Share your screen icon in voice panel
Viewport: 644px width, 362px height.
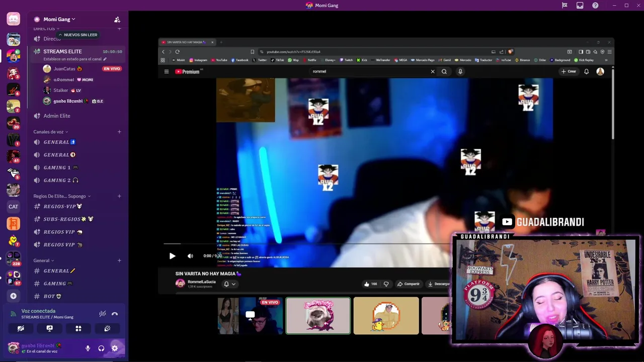pos(49,328)
